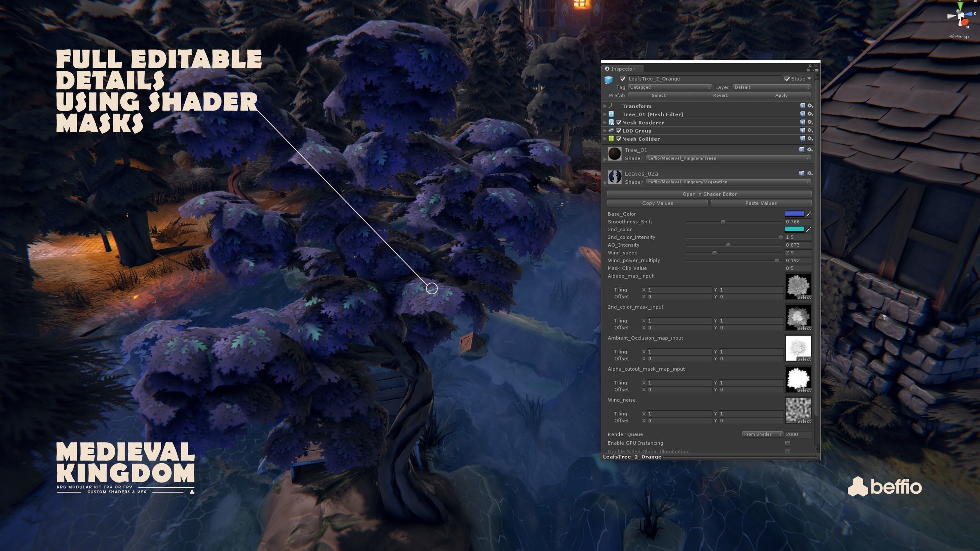Click the Mesh Renderer component icon
980x551 pixels.
click(x=611, y=123)
